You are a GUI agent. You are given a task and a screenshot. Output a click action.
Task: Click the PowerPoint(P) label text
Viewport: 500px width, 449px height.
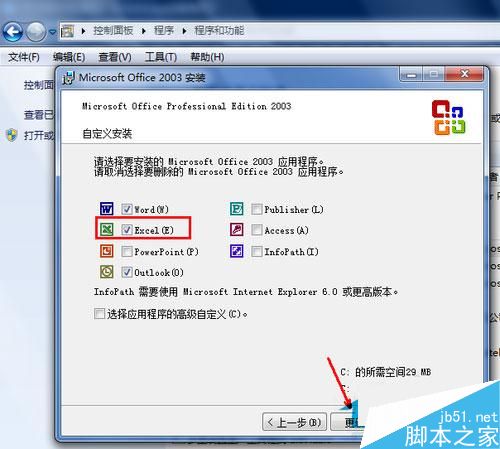coord(166,251)
